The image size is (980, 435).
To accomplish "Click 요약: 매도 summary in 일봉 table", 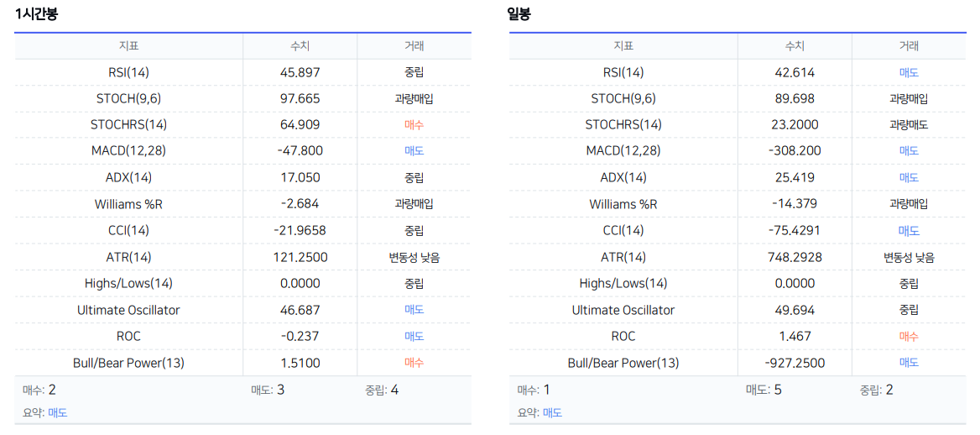I will (x=540, y=413).
